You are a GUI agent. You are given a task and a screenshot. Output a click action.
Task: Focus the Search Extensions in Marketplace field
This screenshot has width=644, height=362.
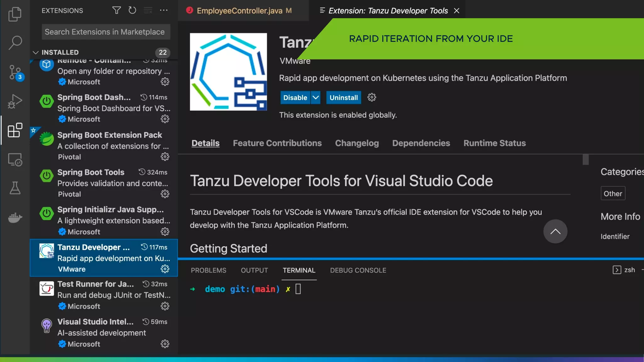pos(106,32)
